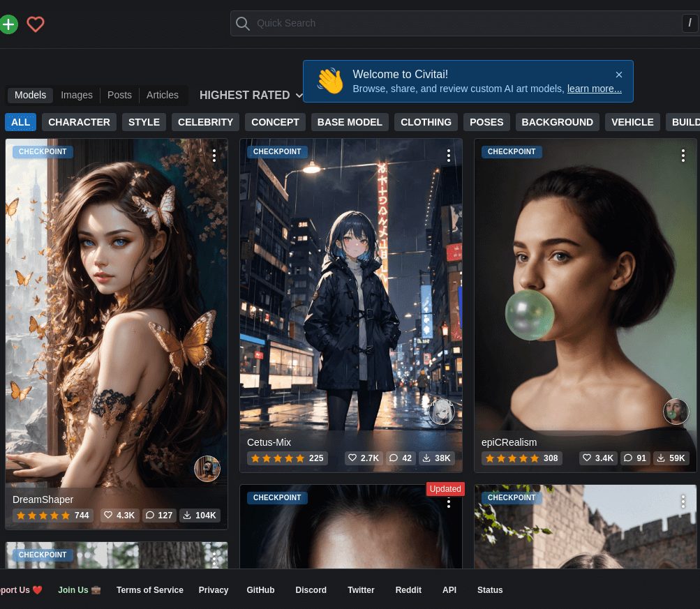Expand the Highest Rated sort dropdown
The width and height of the screenshot is (700, 609).
point(251,95)
